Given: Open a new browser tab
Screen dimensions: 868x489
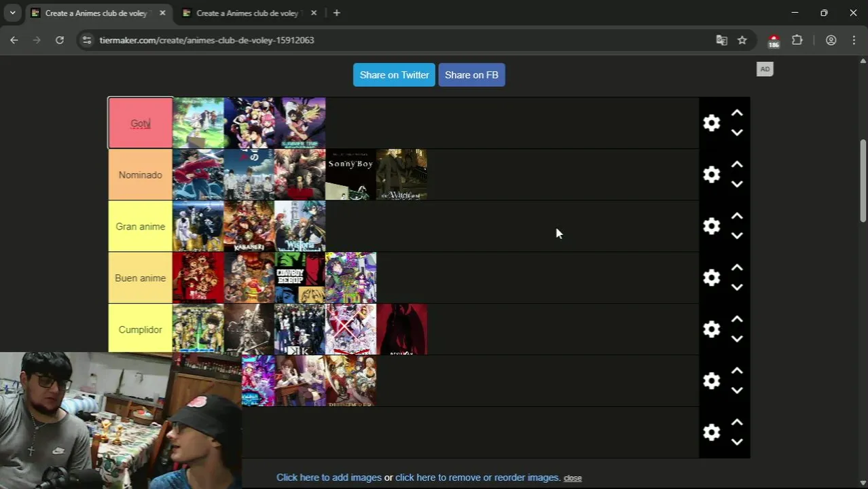Looking at the screenshot, I should tap(336, 13).
